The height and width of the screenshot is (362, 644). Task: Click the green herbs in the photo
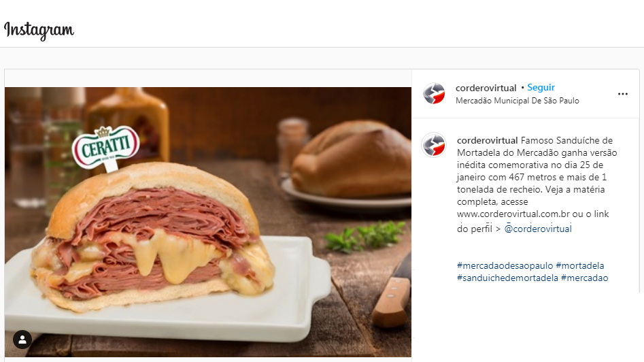tap(363, 235)
